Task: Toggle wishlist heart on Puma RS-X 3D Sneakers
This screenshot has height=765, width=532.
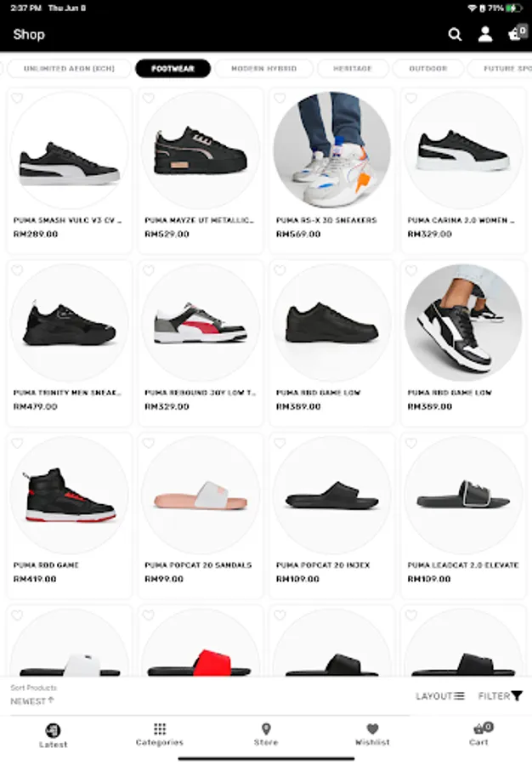Action: pyautogui.click(x=280, y=98)
